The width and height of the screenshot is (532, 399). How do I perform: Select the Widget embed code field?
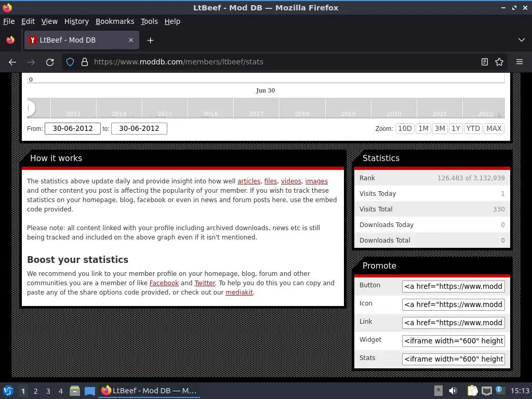click(x=453, y=341)
